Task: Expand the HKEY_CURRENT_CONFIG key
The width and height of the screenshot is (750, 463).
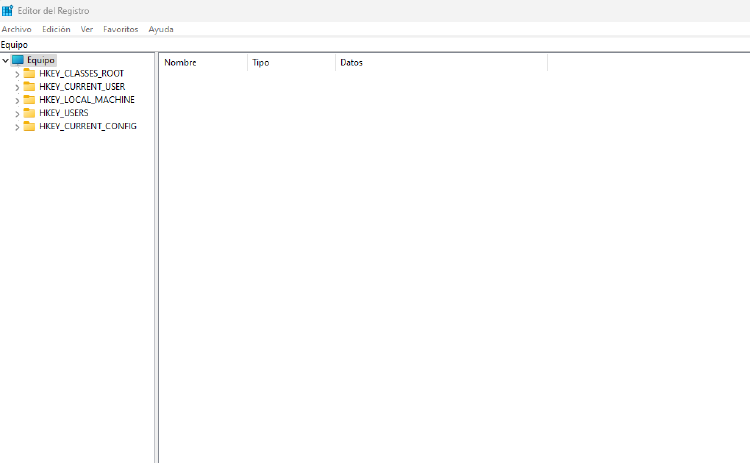Action: click(17, 127)
